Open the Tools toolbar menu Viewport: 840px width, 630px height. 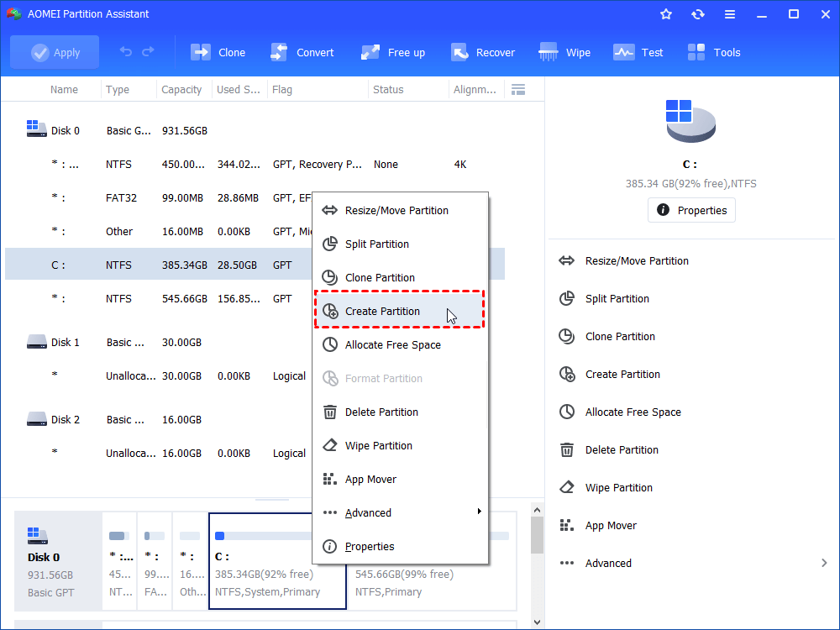714,52
